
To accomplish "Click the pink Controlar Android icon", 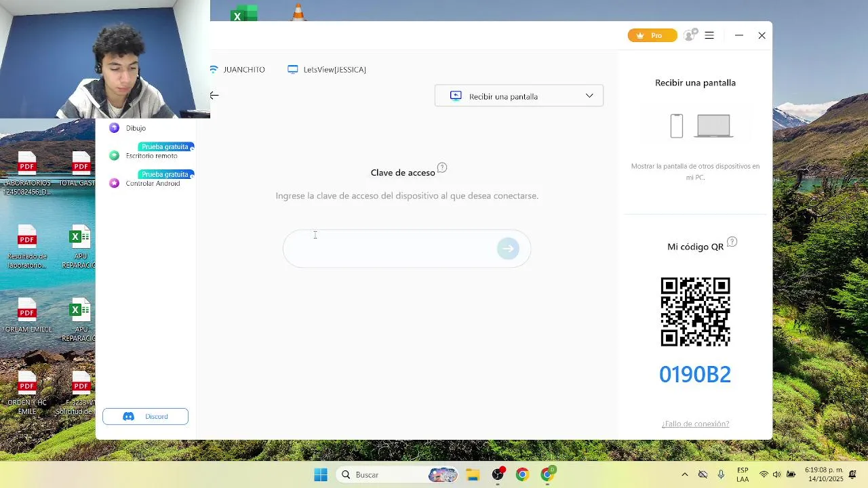I will (x=114, y=183).
